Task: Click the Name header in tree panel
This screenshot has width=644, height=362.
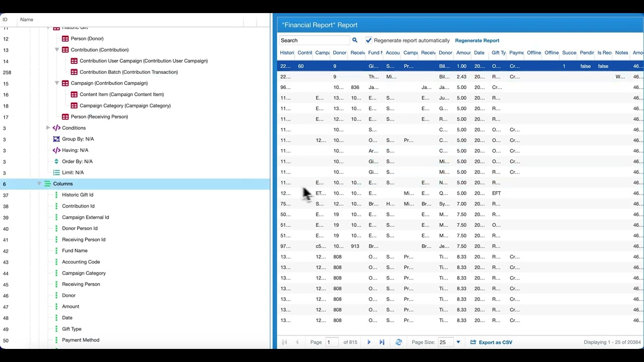Action: pyautogui.click(x=27, y=20)
